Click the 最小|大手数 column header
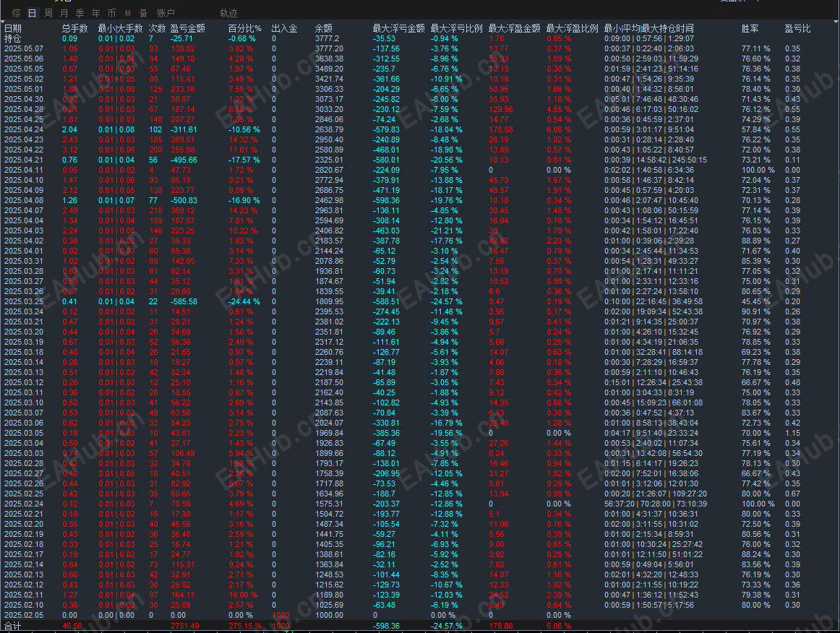This screenshot has width=840, height=633. pos(120,28)
